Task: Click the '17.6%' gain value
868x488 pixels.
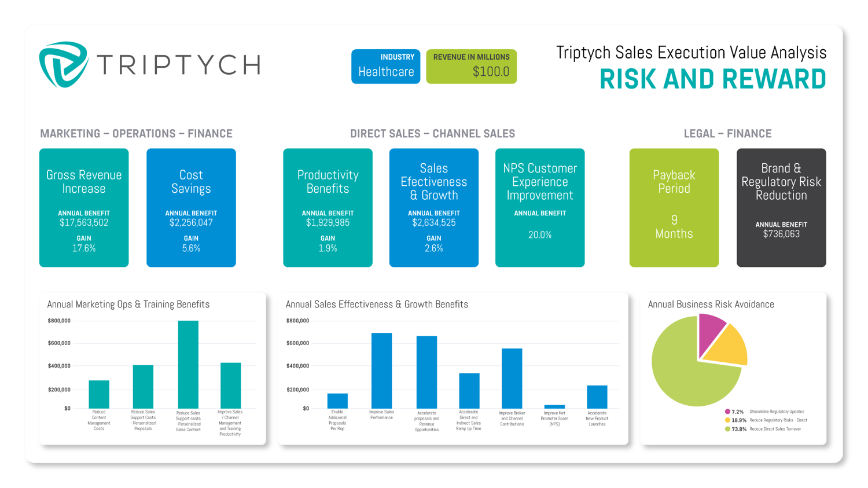Action: [x=84, y=248]
